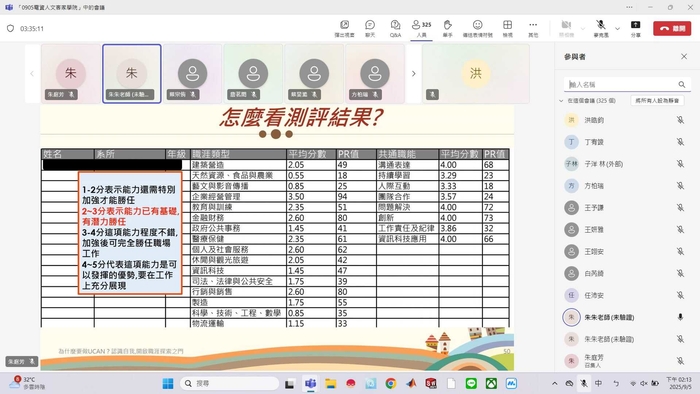Open the pop-out window (彈出視窗) option
Viewport: 700px width, 394px height.
(344, 29)
